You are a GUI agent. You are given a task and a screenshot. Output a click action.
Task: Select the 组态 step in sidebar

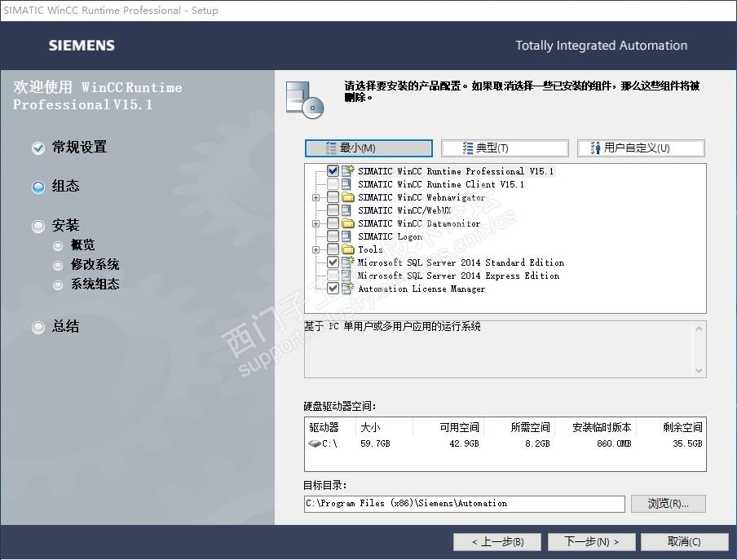(65, 186)
